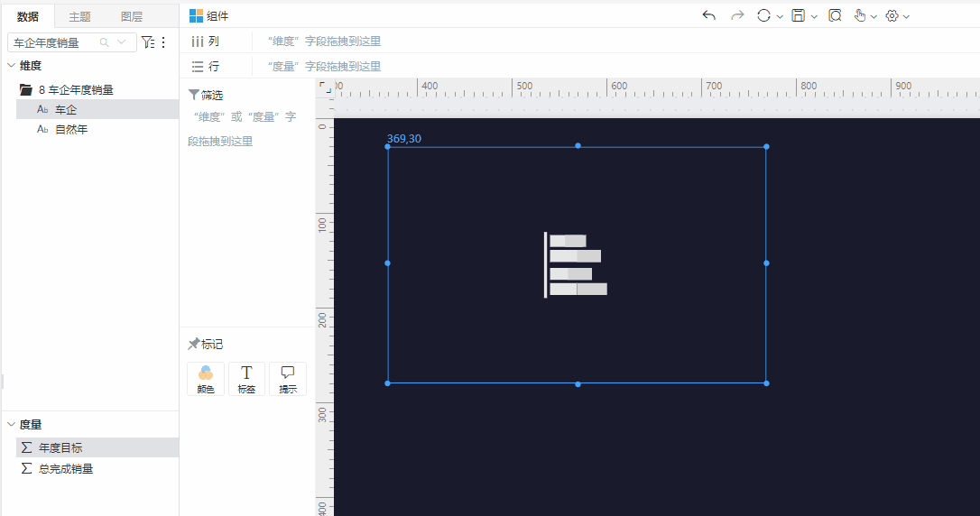Click the redo arrow icon

(737, 15)
